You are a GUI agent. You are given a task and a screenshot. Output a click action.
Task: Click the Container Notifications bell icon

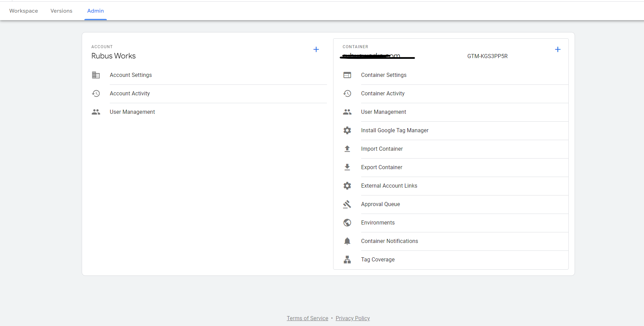(347, 241)
